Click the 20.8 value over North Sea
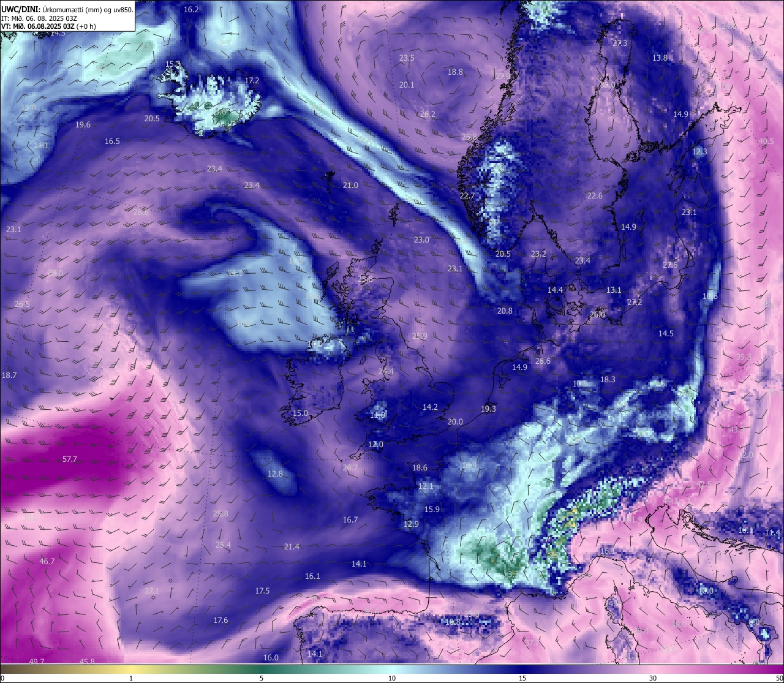The width and height of the screenshot is (784, 683). coord(505,311)
